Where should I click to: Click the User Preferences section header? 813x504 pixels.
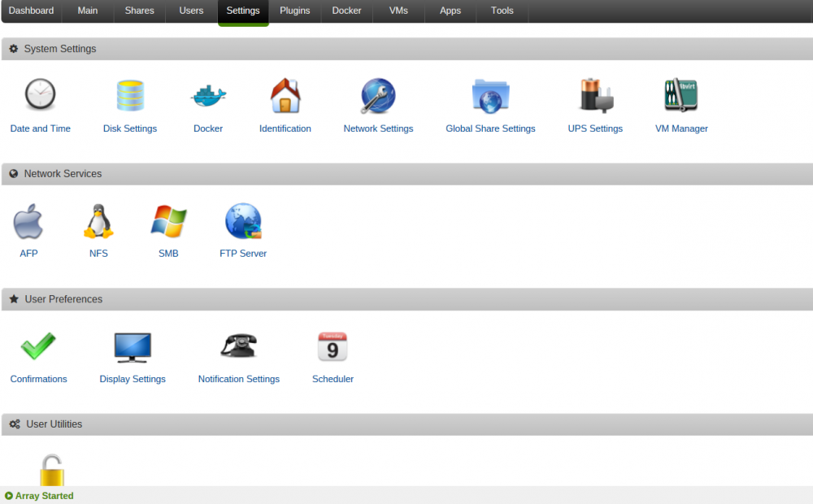407,299
